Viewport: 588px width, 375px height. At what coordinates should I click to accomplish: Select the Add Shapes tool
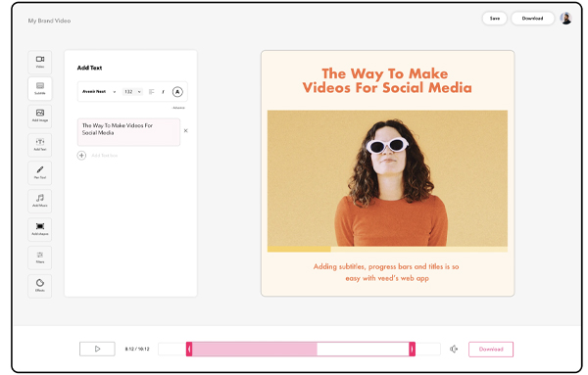tap(40, 229)
